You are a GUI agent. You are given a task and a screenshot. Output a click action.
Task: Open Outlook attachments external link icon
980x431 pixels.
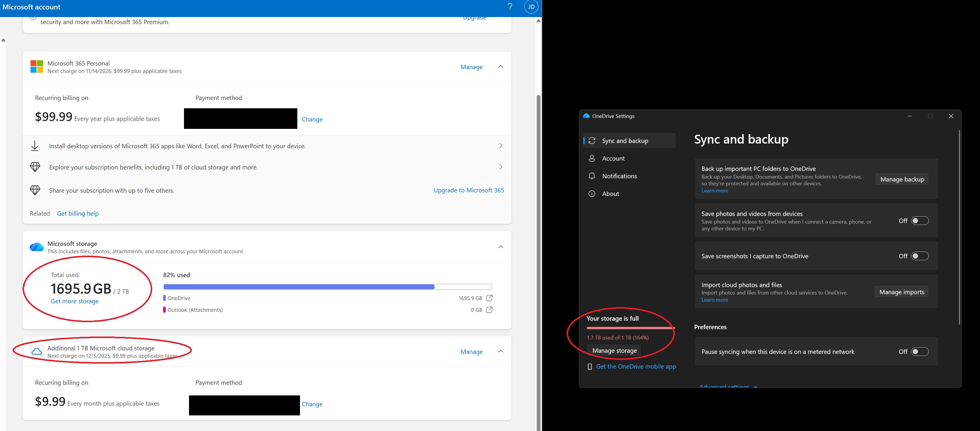[489, 310]
